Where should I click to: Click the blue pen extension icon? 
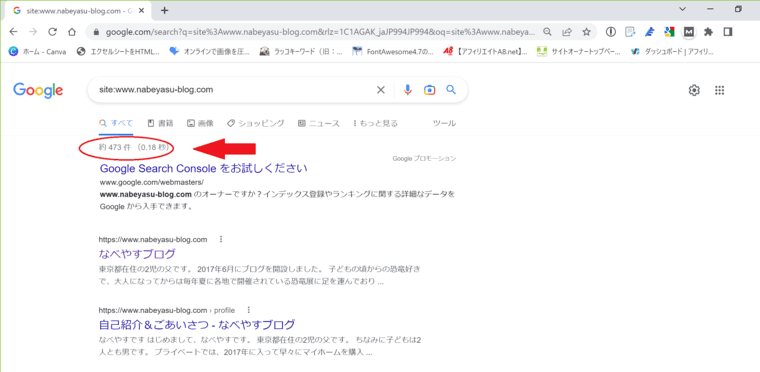tap(649, 32)
